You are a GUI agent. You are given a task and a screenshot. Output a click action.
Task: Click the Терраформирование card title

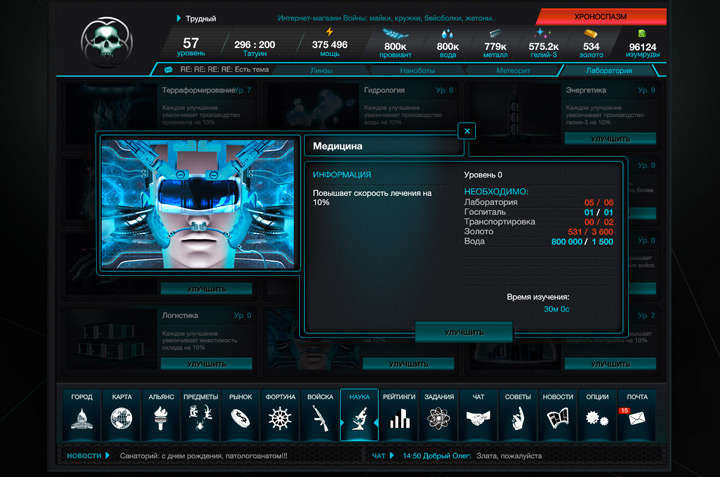point(199,90)
